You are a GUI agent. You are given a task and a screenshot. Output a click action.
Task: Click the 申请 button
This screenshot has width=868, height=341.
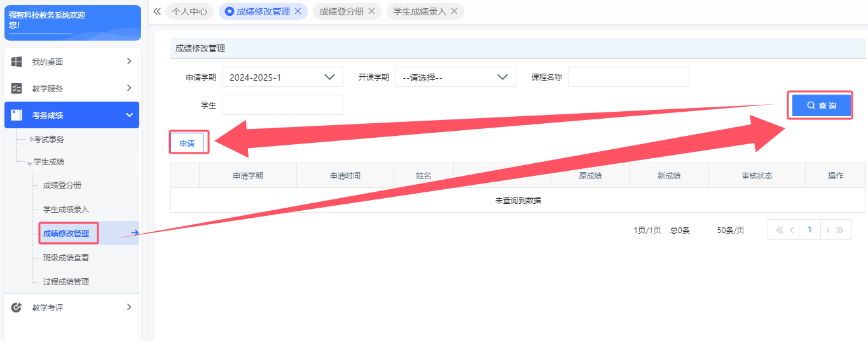click(187, 144)
